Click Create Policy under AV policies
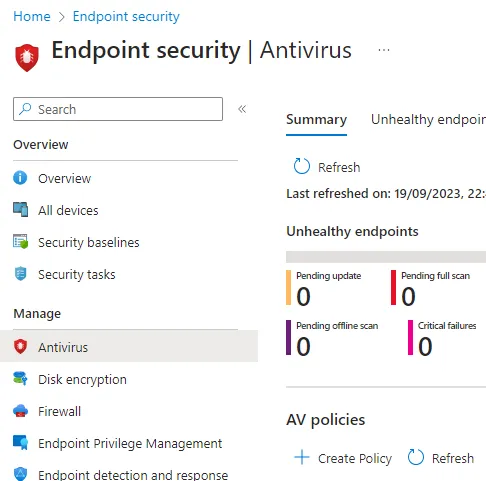This screenshot has width=486, height=481. (x=343, y=458)
